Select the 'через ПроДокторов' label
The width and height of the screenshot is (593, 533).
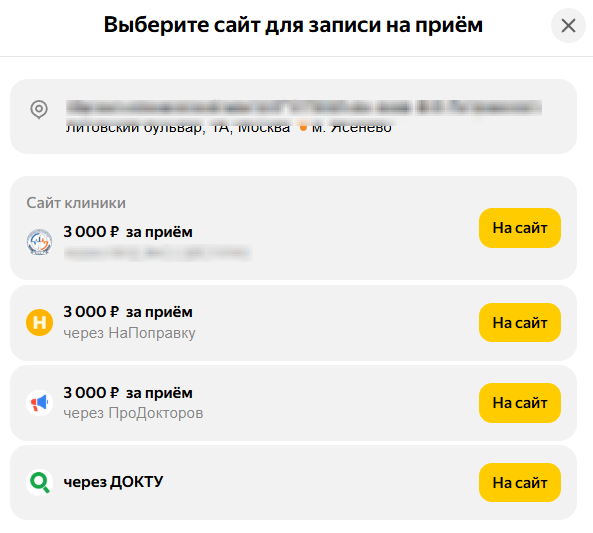tap(133, 413)
